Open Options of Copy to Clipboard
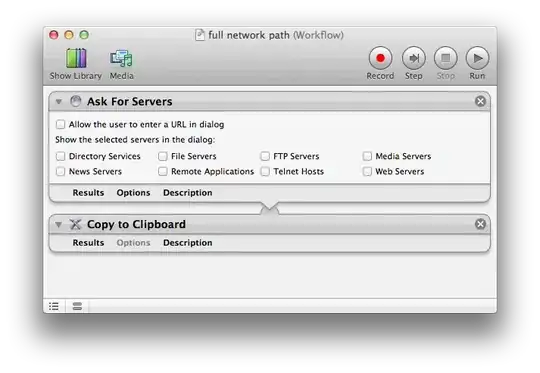 tap(133, 243)
